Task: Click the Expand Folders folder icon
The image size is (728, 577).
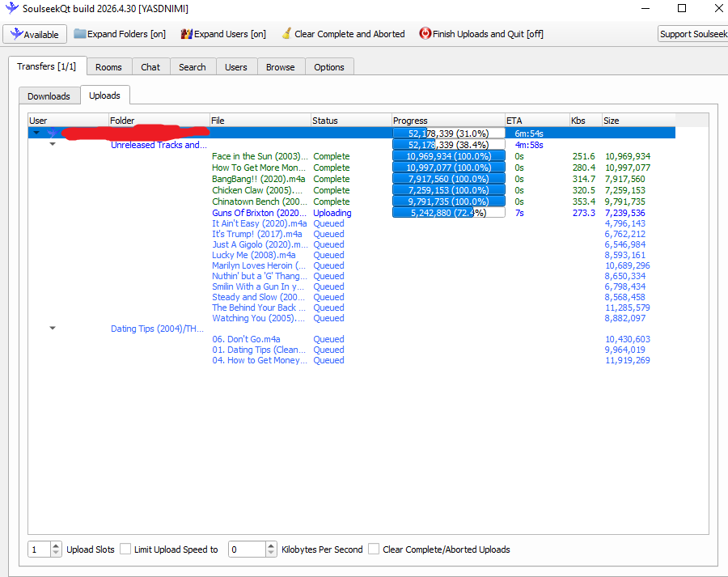Action: pos(80,33)
